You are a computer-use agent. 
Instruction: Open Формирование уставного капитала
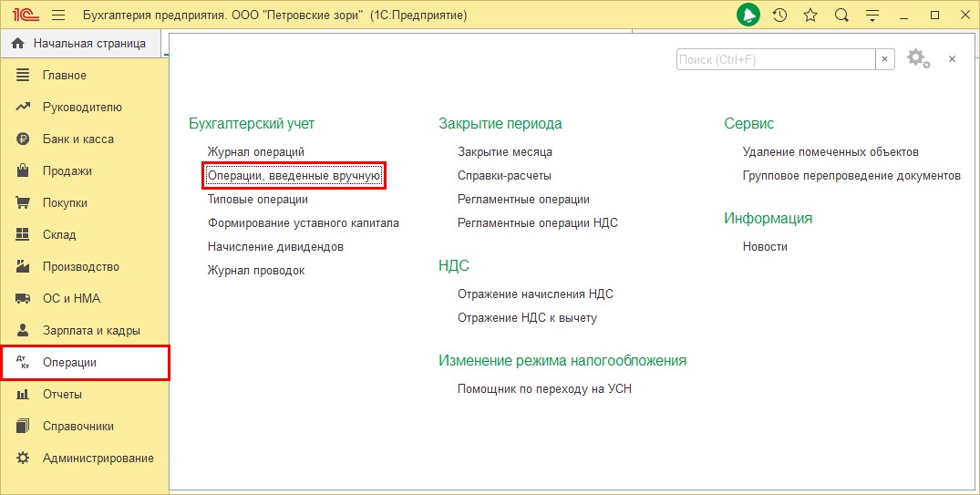304,223
